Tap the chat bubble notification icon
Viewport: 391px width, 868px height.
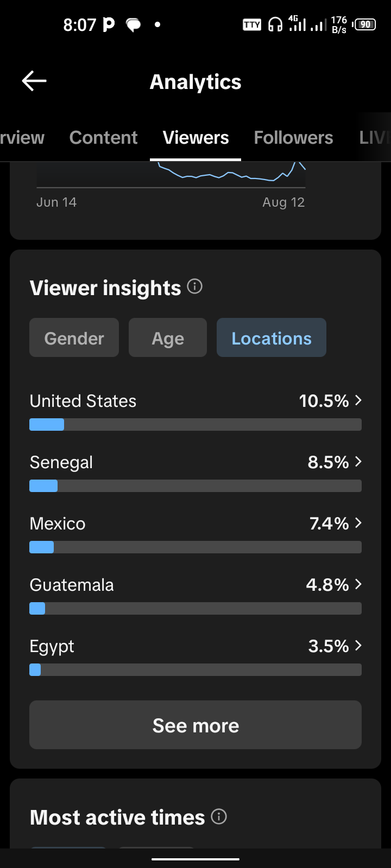click(134, 25)
